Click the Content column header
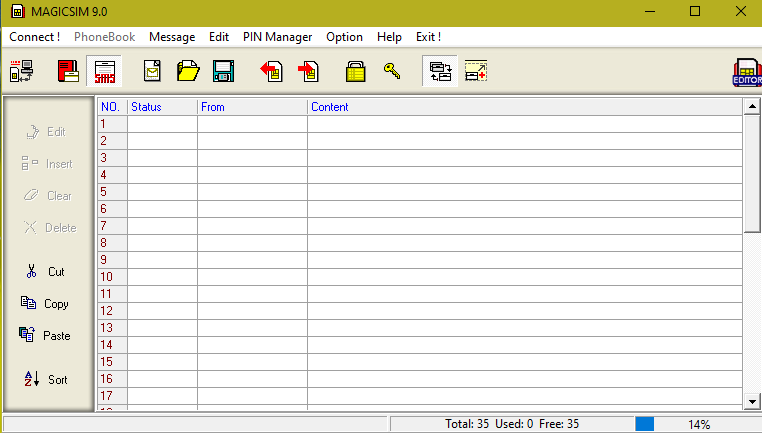 (x=525, y=107)
